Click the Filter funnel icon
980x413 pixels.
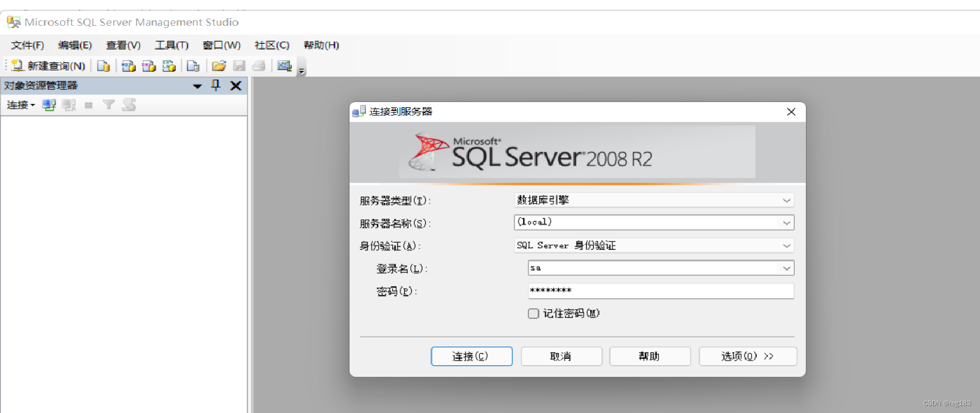[108, 105]
